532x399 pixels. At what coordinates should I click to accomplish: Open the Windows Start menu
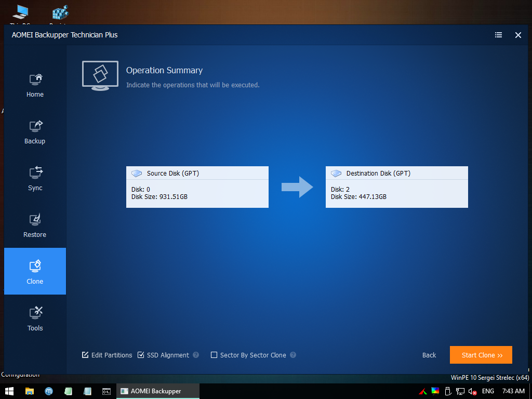(9, 391)
